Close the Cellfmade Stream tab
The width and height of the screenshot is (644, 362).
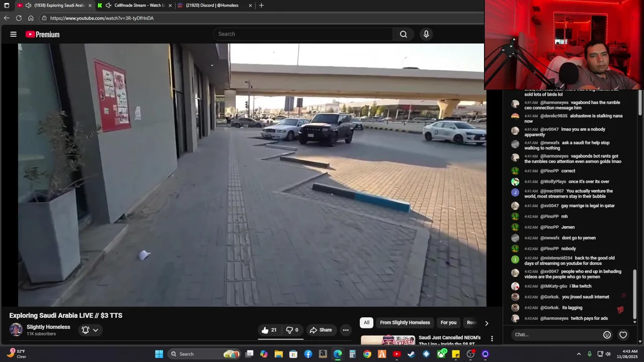170,6
